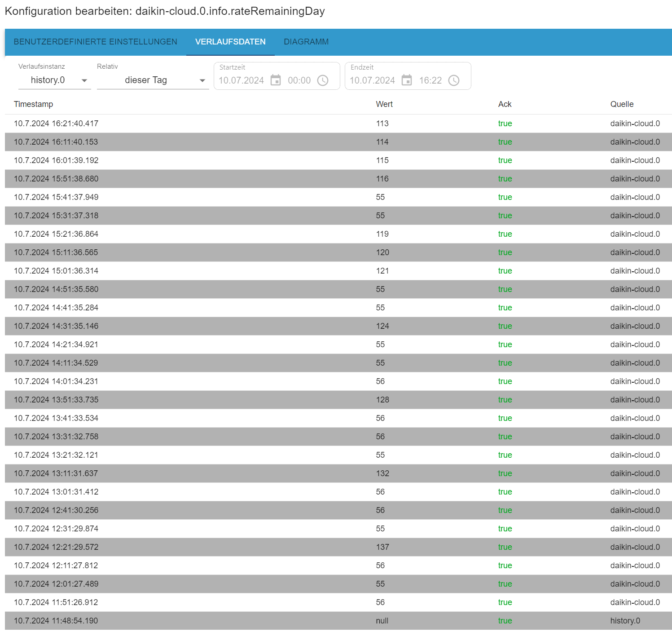
Task: Select row with timestamp 15:51:38.680
Action: tap(338, 179)
